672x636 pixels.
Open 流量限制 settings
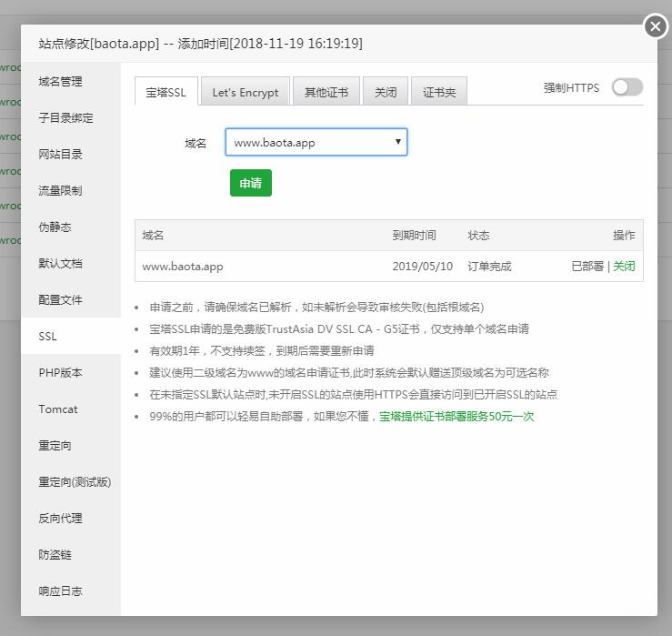click(71, 190)
